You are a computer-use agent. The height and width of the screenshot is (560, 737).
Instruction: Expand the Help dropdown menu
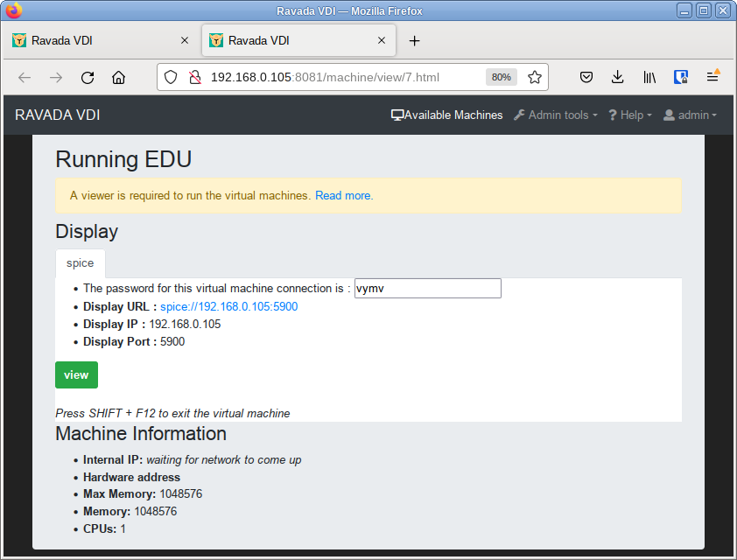630,115
